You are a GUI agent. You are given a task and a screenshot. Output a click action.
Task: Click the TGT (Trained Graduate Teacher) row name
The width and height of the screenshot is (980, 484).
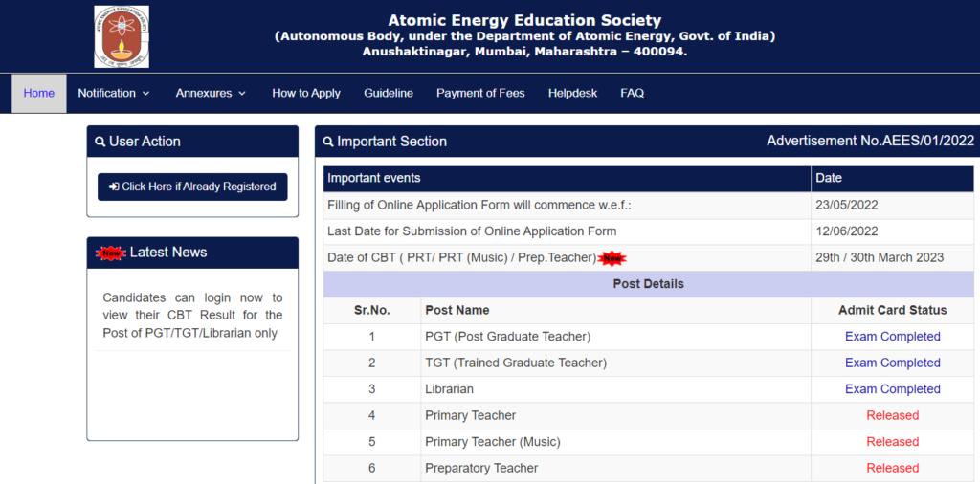pyautogui.click(x=516, y=363)
